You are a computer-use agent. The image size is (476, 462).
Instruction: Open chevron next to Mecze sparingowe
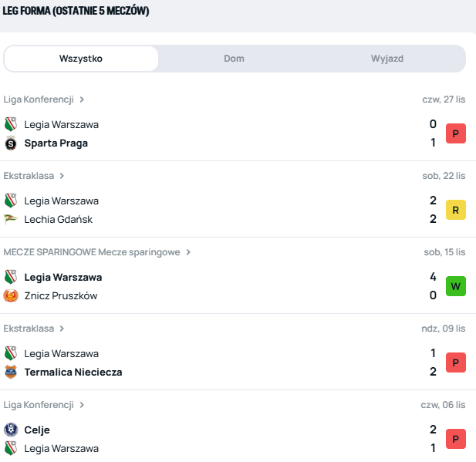point(188,252)
